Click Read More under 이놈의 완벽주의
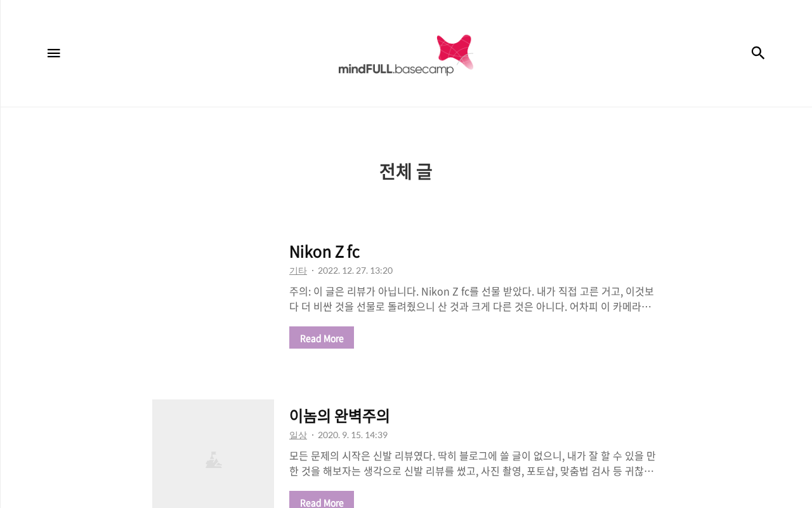Screen dimensions: 812x508 coord(322,501)
